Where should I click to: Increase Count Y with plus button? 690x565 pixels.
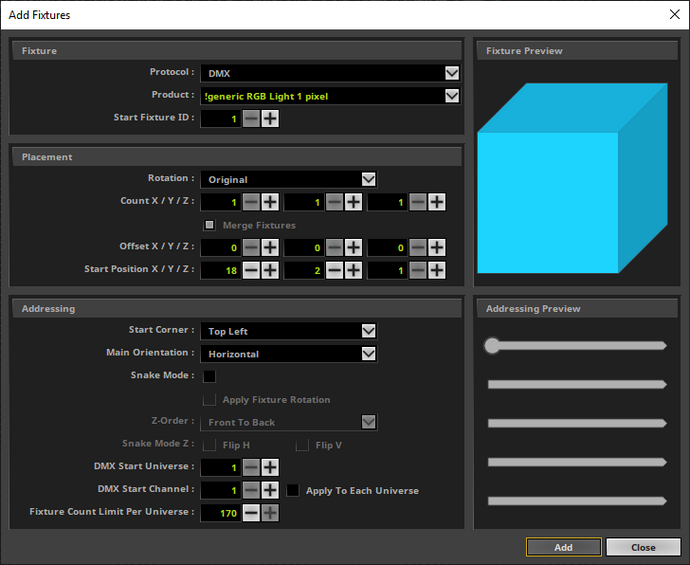click(x=353, y=202)
